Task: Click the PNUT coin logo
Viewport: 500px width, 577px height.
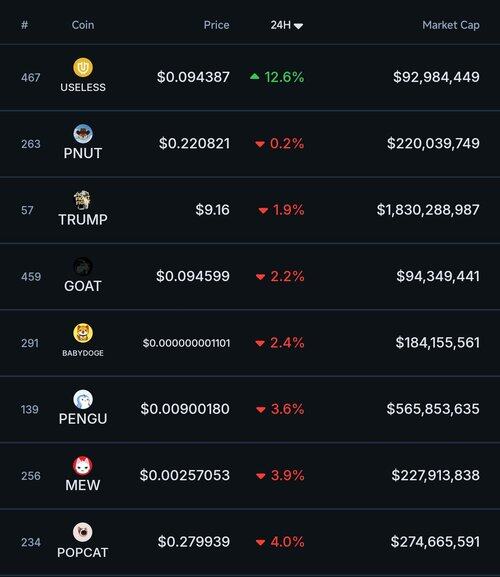Action: pyautogui.click(x=83, y=134)
